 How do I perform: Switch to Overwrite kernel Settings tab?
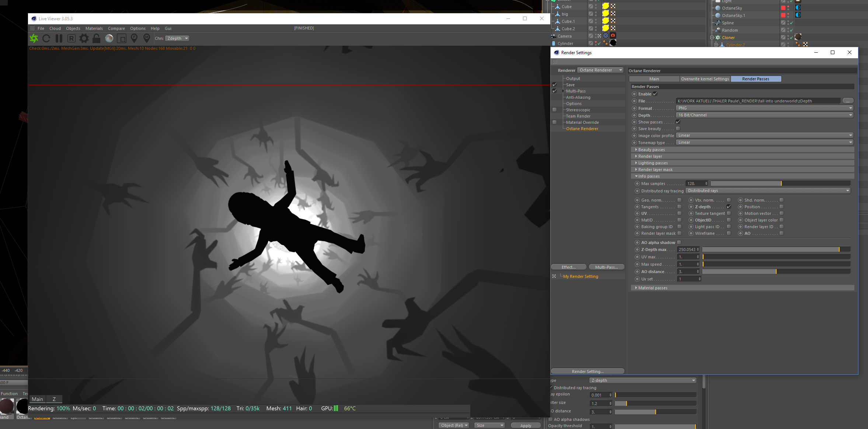tap(705, 79)
